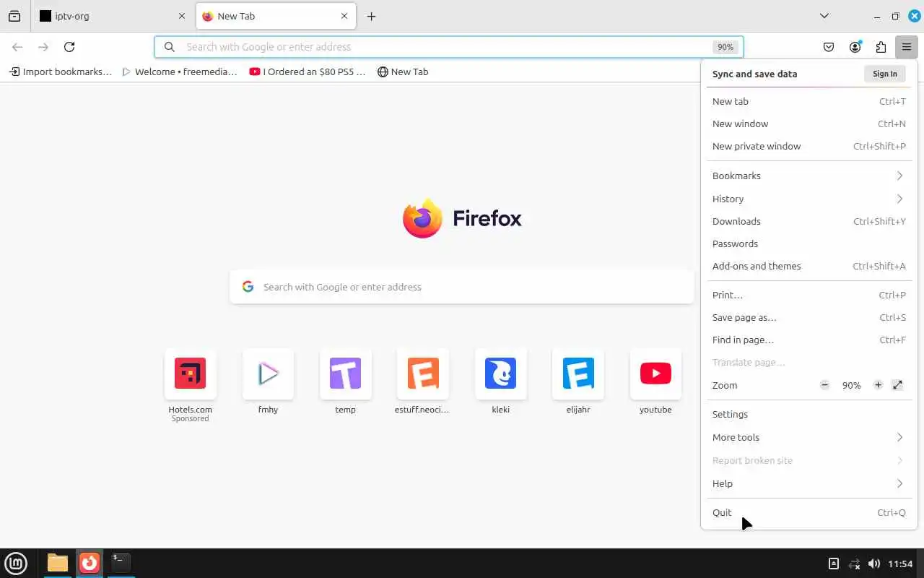Open the Firefox account icon
924x578 pixels.
(x=855, y=47)
